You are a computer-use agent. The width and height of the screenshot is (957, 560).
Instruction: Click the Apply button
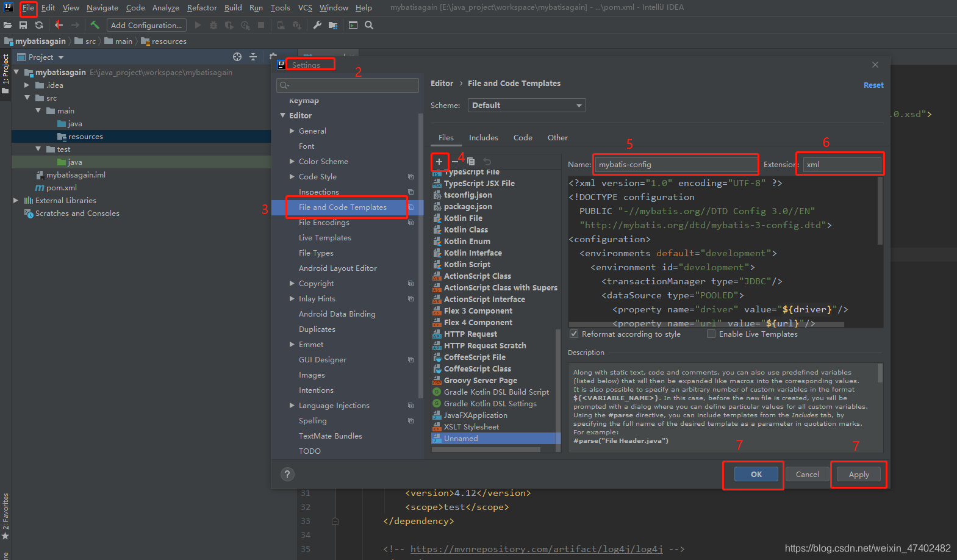pos(859,474)
